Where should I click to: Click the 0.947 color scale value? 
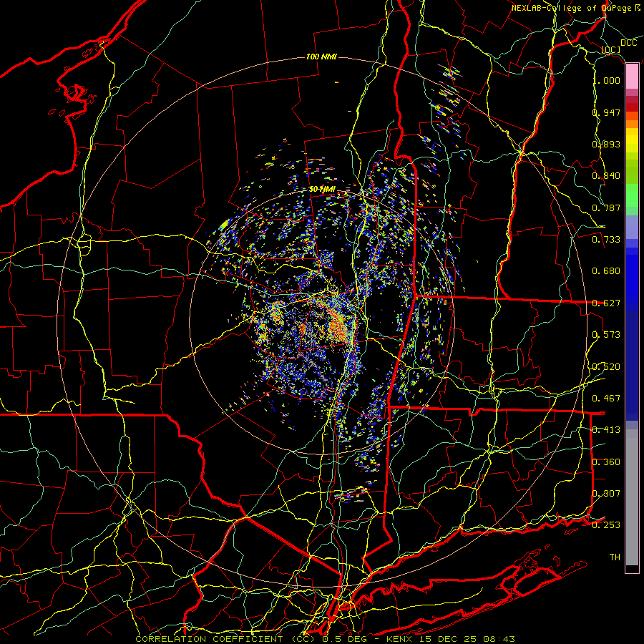coord(606,112)
